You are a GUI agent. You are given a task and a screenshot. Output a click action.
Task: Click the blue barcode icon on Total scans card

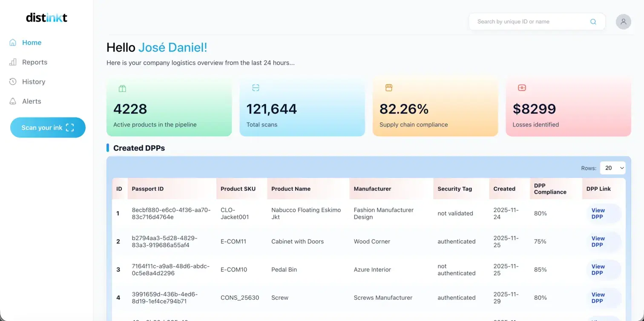[255, 87]
